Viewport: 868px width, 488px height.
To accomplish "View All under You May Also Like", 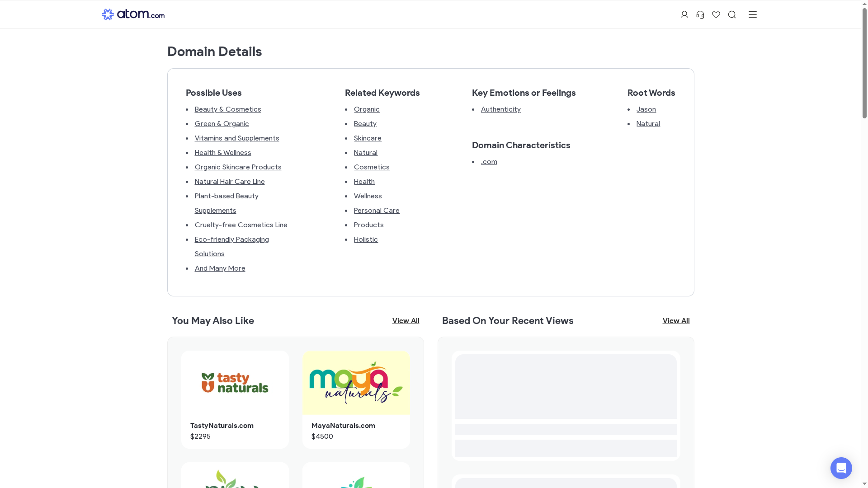I will pos(406,321).
